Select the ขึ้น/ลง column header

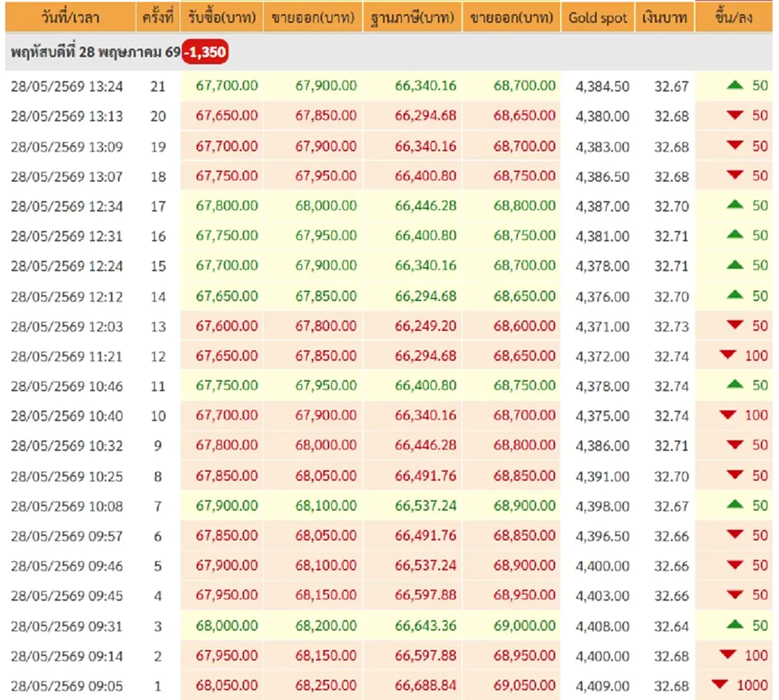[734, 17]
